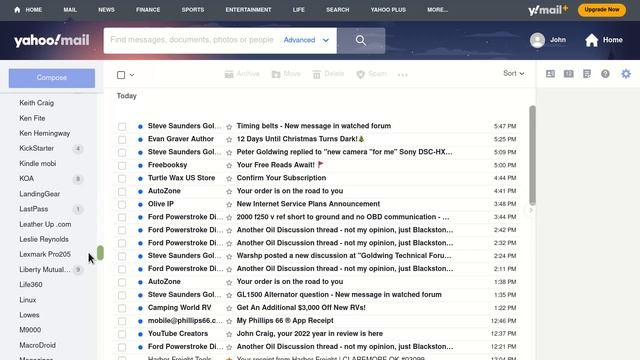Open the John profile avatar

537,40
